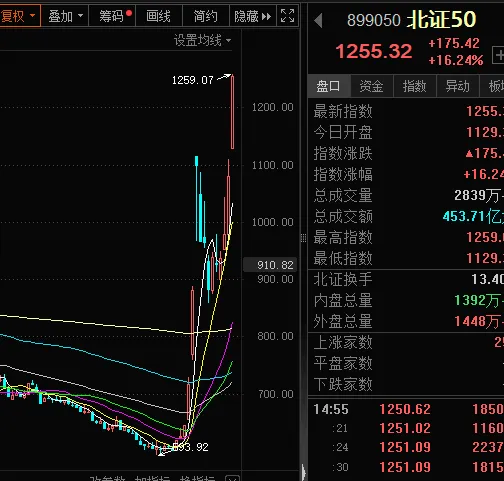Click the 1448万 outer volume value
Viewport: 504px width, 481px height.
(x=479, y=321)
